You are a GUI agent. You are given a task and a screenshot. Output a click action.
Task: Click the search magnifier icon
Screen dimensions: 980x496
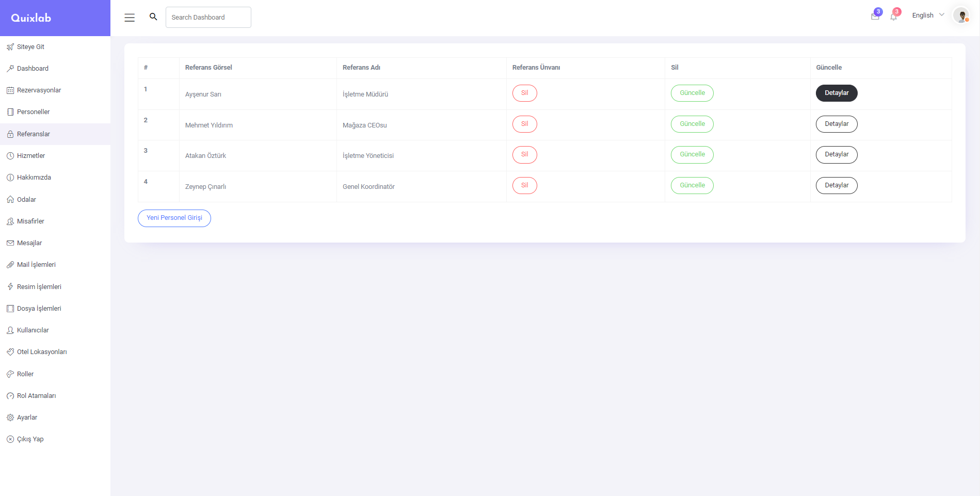153,17
